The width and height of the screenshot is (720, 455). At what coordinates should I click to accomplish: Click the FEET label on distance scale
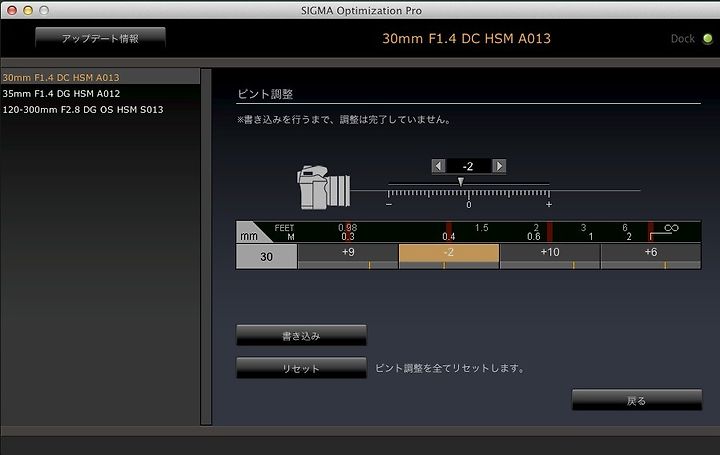click(x=284, y=228)
